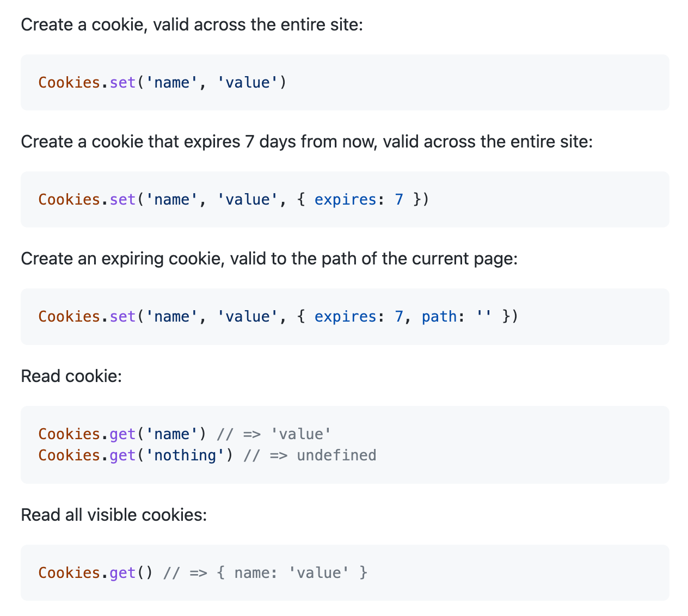Image resolution: width=688 pixels, height=616 pixels.
Task: Click the 'Create an expiring cookie' paragraph
Action: (269, 258)
